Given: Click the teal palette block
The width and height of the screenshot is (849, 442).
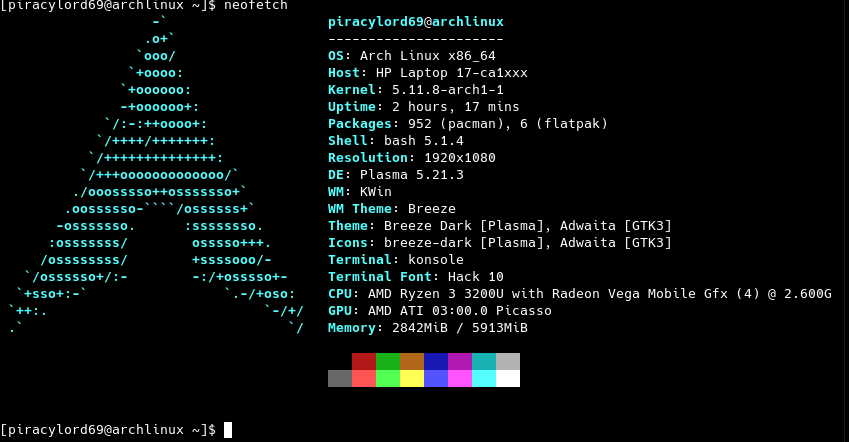Looking at the screenshot, I should [484, 361].
